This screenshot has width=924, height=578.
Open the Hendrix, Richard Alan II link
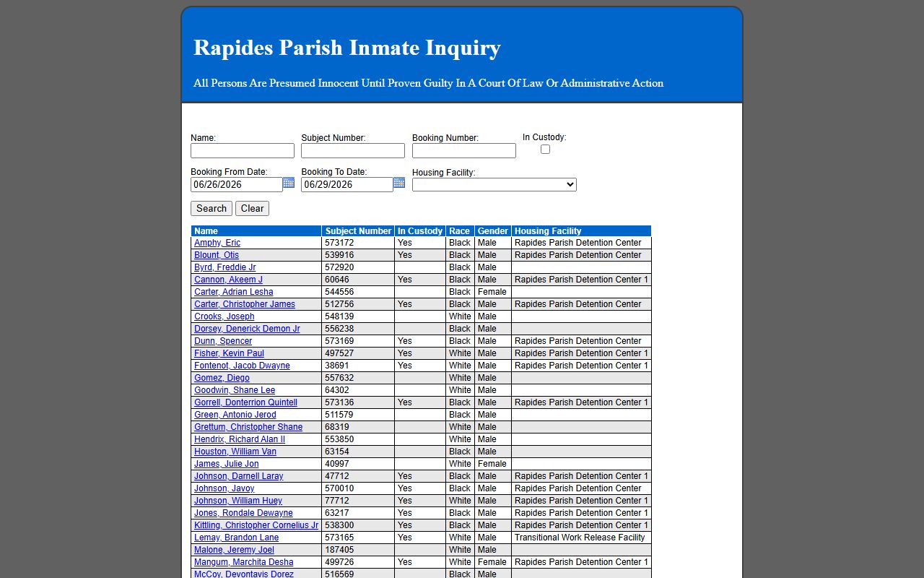tap(240, 439)
